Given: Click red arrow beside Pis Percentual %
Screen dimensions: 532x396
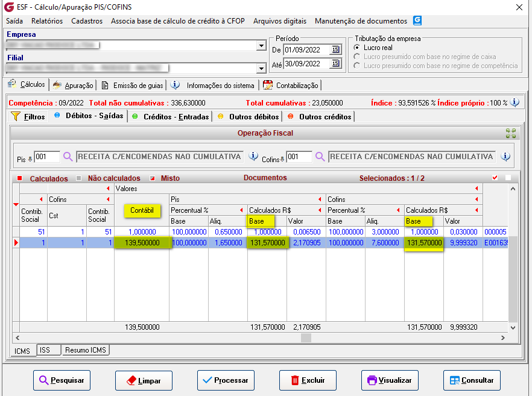Looking at the screenshot, I should coord(241,210).
